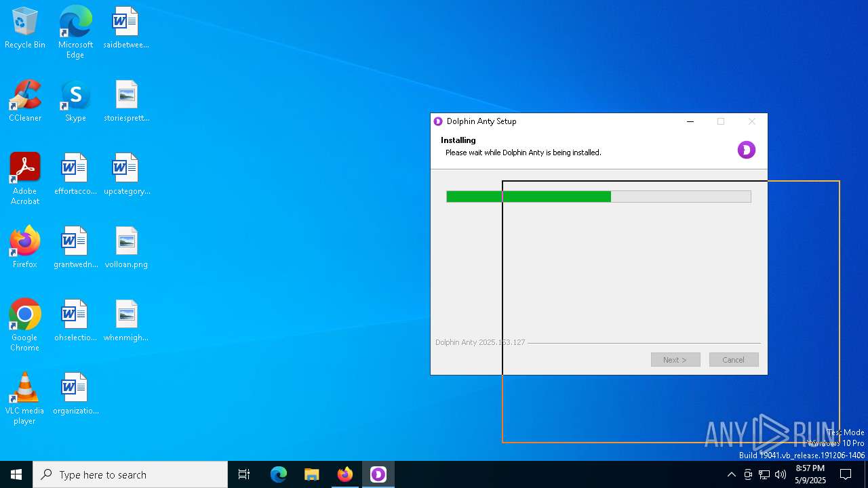Open Task View from the taskbar
The height and width of the screenshot is (488, 868).
pos(244,474)
